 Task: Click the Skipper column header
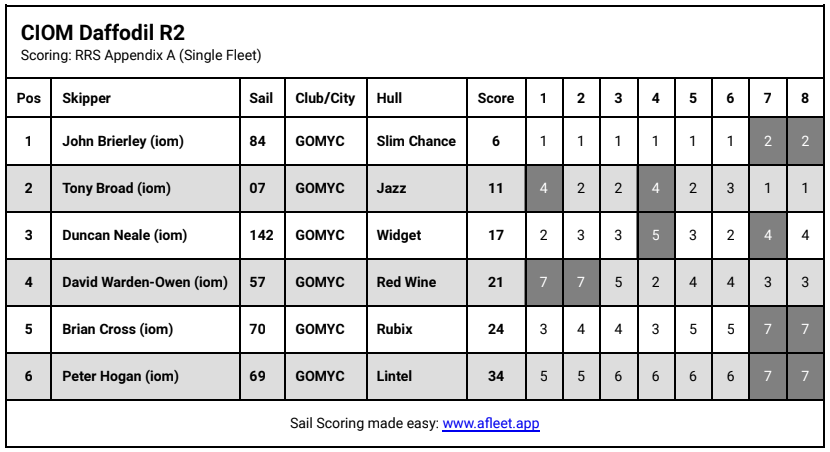pyautogui.click(x=87, y=98)
